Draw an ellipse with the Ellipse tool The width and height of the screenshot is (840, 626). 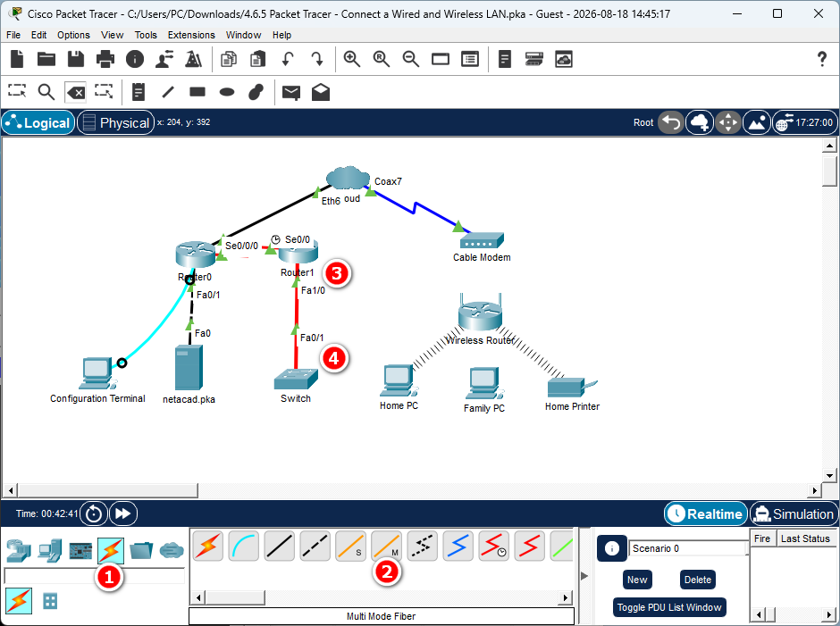(x=227, y=92)
